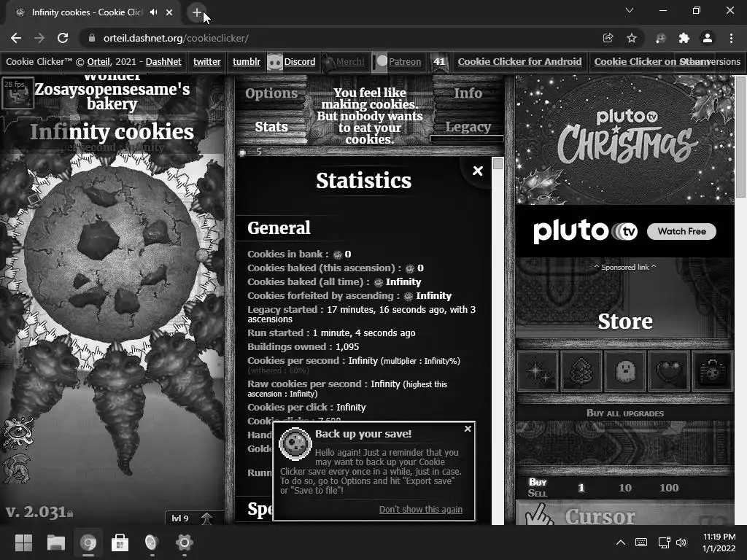Click the big chocolate chip cookie
This screenshot has width=747, height=560.
click(112, 254)
